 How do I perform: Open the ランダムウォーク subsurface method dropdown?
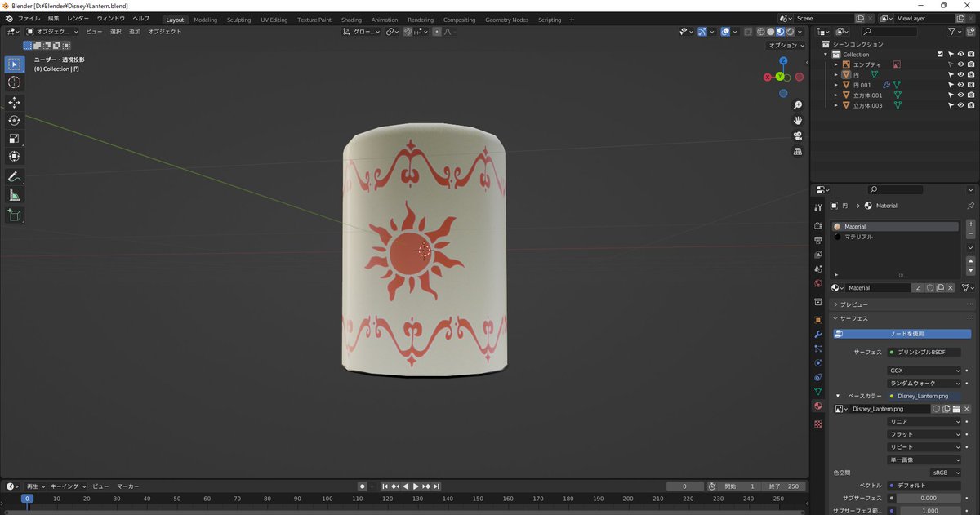click(924, 383)
